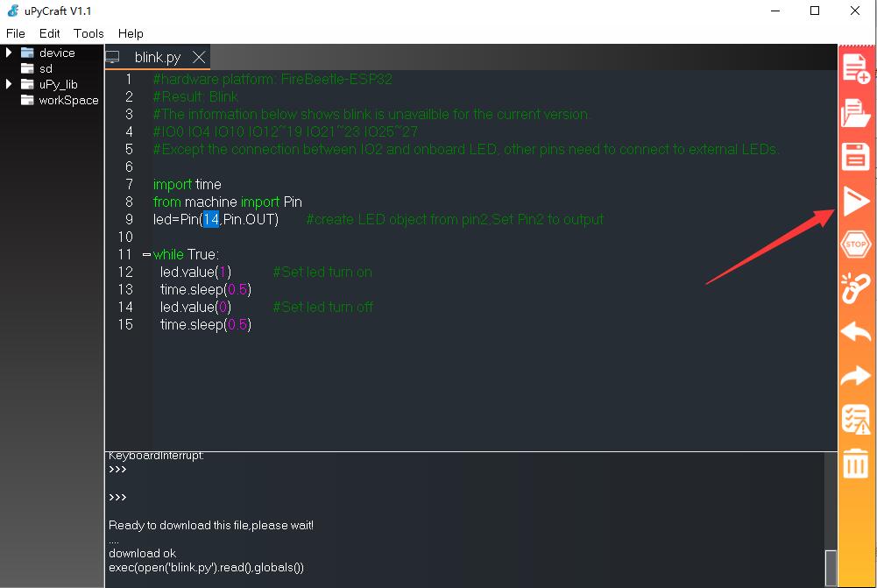Run the syntax check icon
The height and width of the screenshot is (588, 877).
[x=856, y=420]
